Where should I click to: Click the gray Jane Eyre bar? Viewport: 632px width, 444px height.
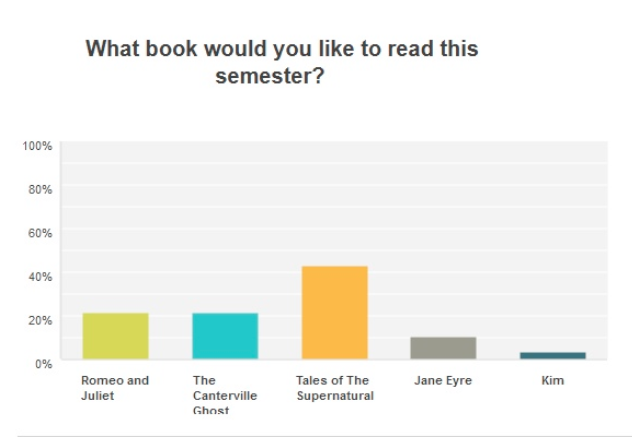pyautogui.click(x=443, y=348)
